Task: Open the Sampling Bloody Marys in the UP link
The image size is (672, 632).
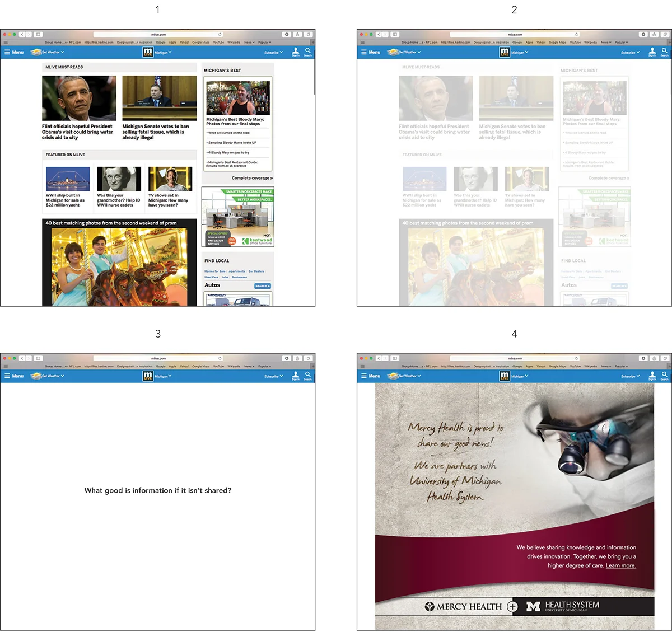Action: pos(231,143)
